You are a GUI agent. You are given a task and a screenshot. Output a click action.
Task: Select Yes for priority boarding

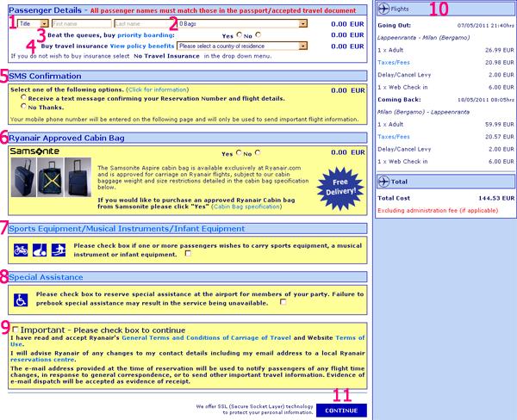pos(239,34)
